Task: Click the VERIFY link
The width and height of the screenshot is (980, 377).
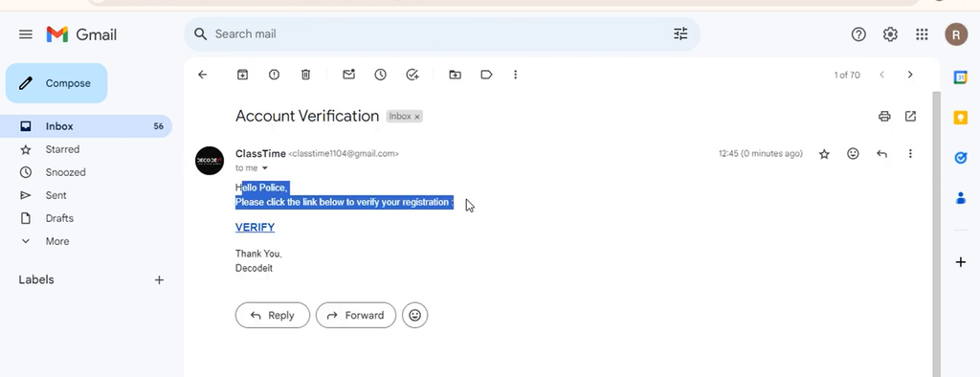Action: pyautogui.click(x=255, y=228)
